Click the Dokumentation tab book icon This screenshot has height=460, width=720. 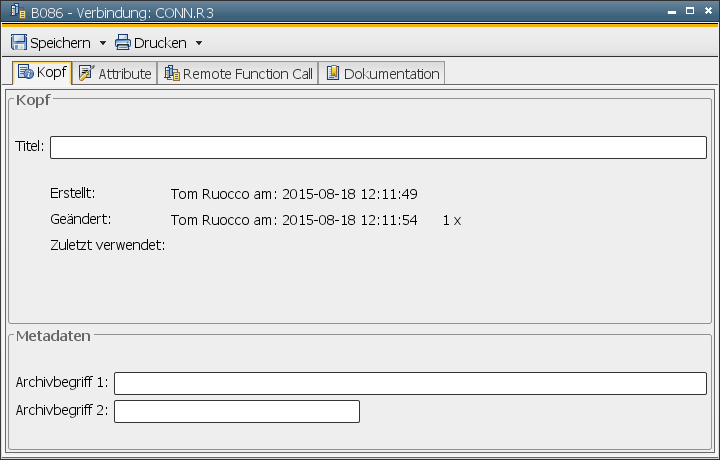click(333, 73)
